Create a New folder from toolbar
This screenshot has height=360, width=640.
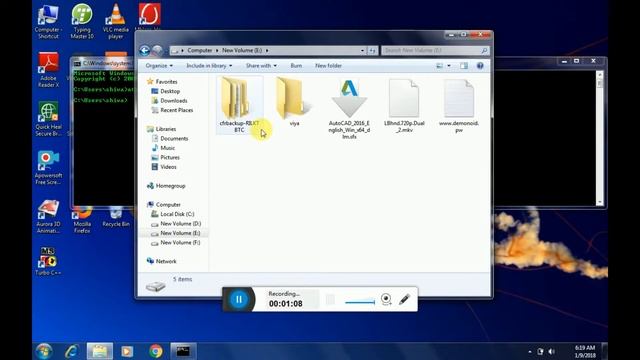point(329,66)
